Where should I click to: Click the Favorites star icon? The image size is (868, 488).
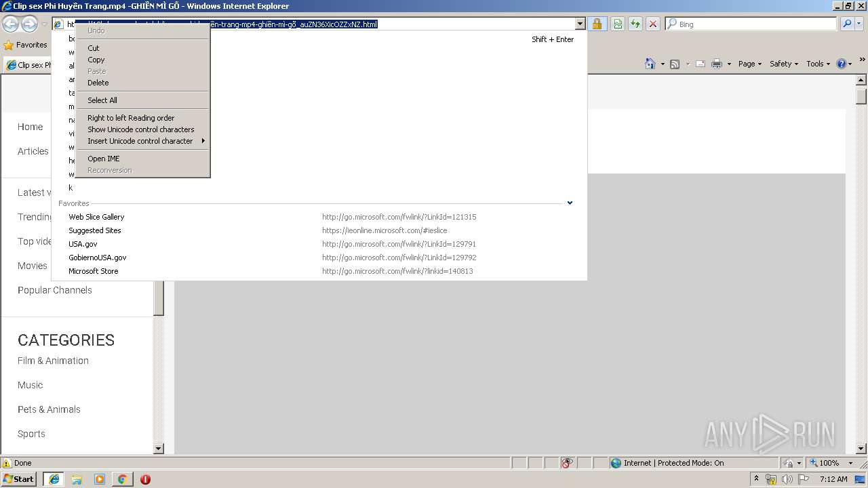pos(9,45)
